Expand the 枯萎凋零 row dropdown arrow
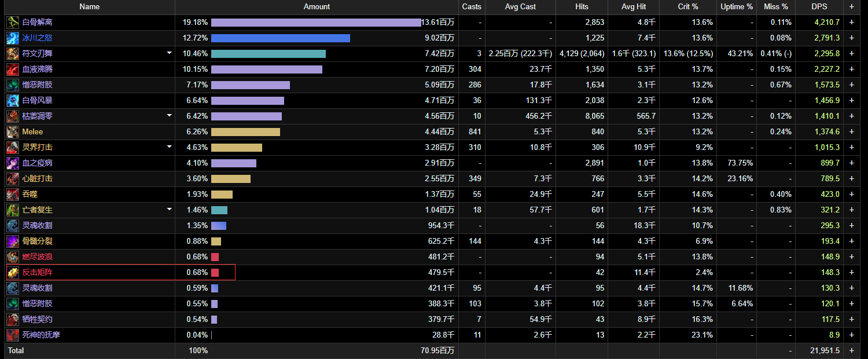This screenshot has width=868, height=359. [x=169, y=116]
